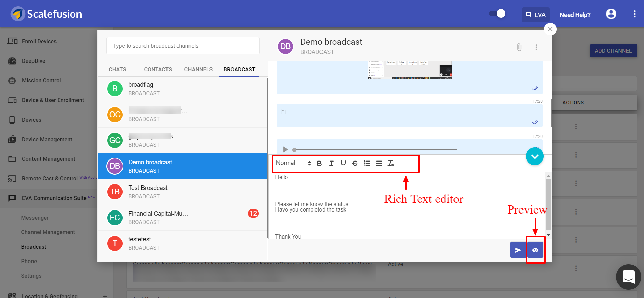The image size is (644, 298).
Task: Click the ADD CHANNEL button
Action: coord(613,51)
